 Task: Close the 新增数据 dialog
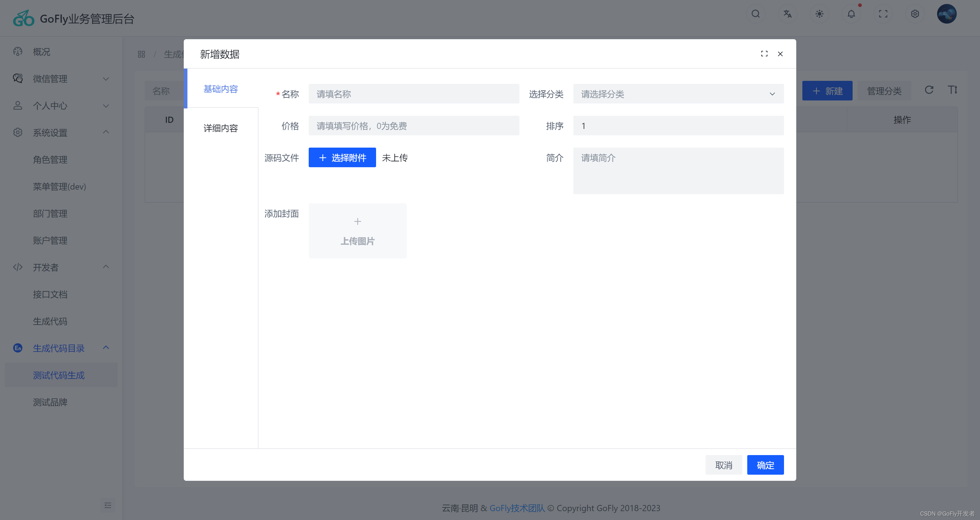point(780,54)
